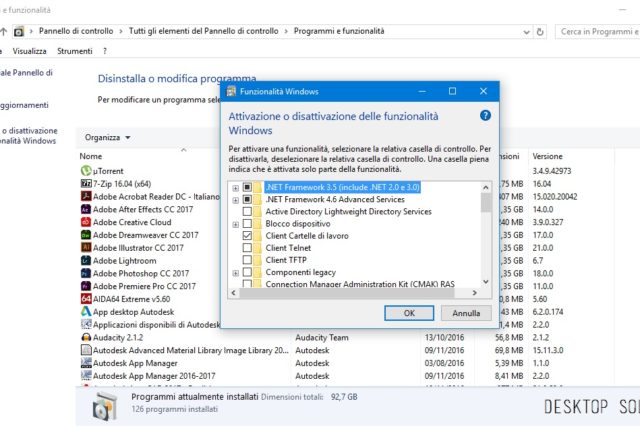Open the Strumenti menu
The height and width of the screenshot is (426, 640).
coord(75,51)
